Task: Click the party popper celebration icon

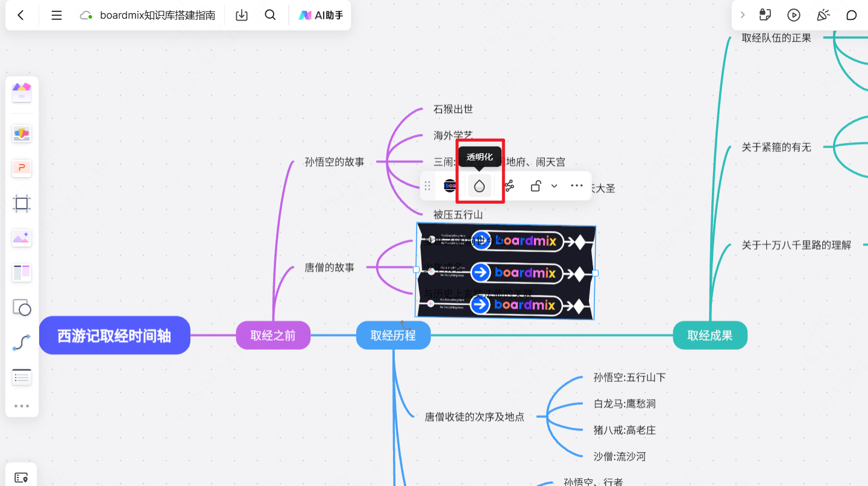Action: click(823, 15)
